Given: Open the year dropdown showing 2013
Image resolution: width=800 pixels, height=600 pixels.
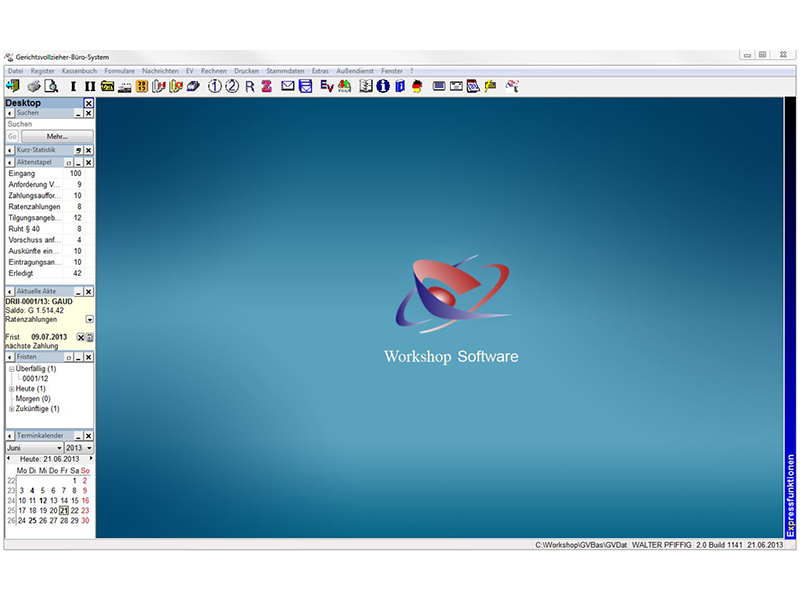Looking at the screenshot, I should point(89,448).
